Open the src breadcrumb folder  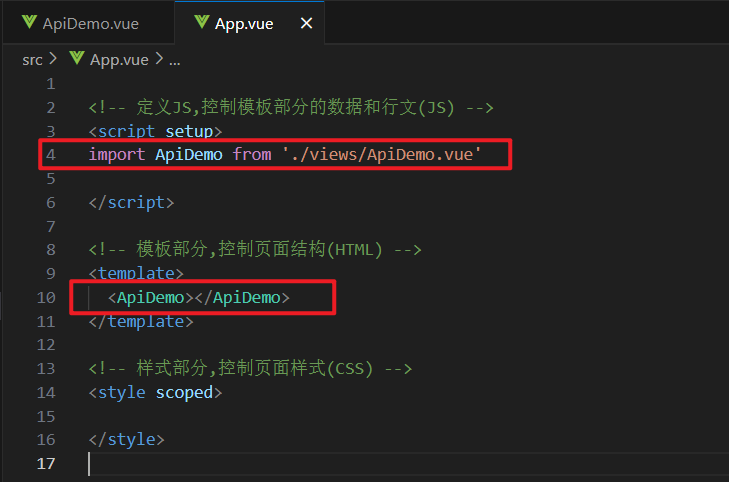32,60
